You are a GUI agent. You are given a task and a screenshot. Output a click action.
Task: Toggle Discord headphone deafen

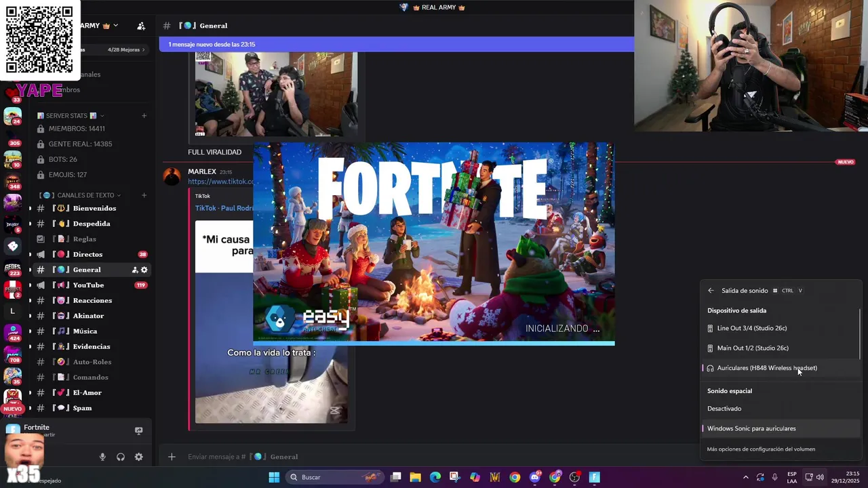pyautogui.click(x=121, y=457)
